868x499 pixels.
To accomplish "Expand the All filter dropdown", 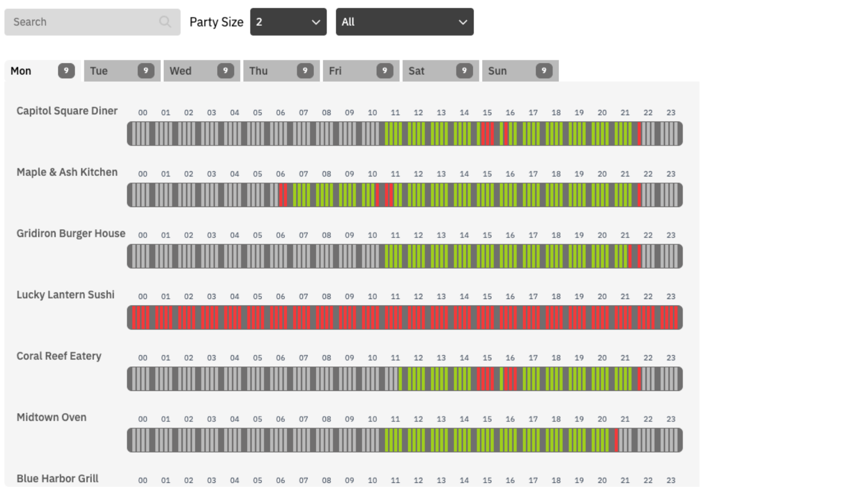I will coord(404,22).
